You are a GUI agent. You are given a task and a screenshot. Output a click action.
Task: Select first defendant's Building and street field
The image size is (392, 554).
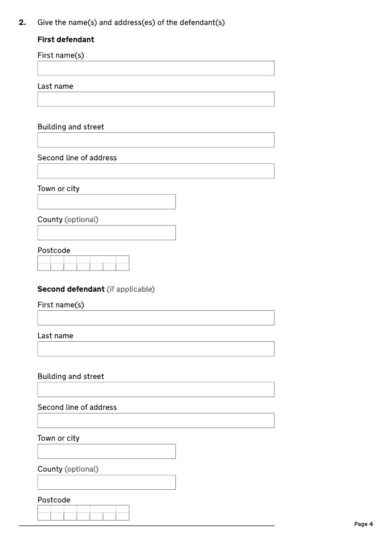pos(156,140)
